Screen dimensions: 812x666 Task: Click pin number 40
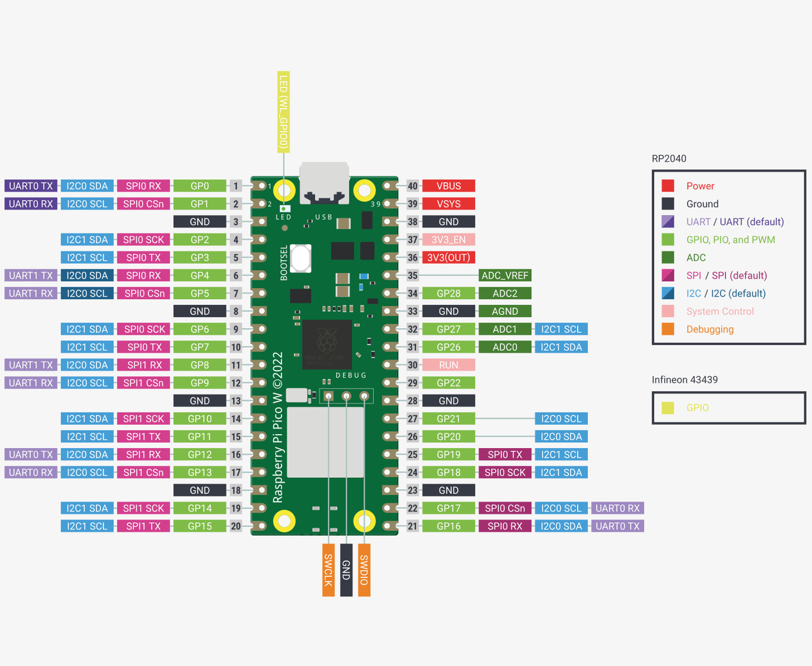(412, 186)
